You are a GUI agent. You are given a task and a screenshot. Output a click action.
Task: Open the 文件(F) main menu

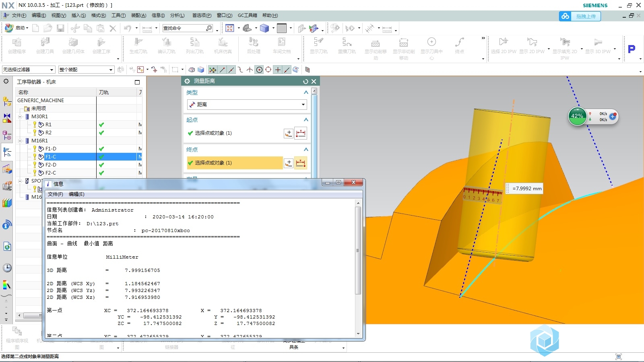pos(19,15)
